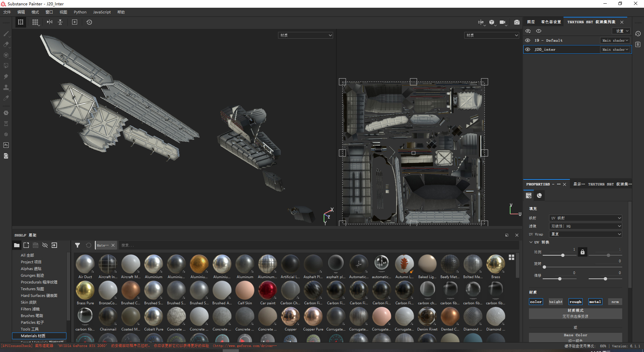The height and width of the screenshot is (352, 644).
Task: Select the Material Picker eyedropper tool
Action: [6, 98]
